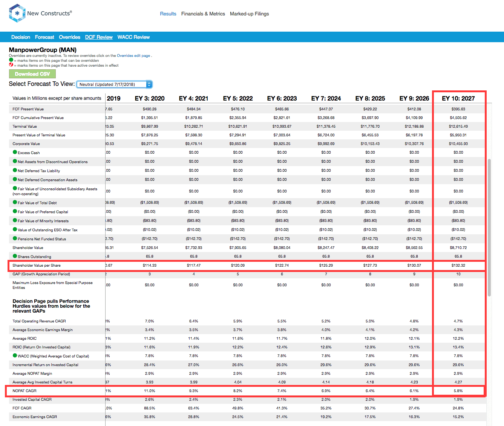Click the Terminal Value row label
The height and width of the screenshot is (426, 504).
25,126
